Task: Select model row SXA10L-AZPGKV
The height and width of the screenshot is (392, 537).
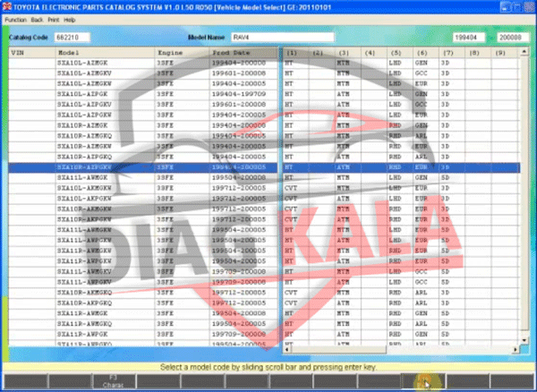Action: 264,105
